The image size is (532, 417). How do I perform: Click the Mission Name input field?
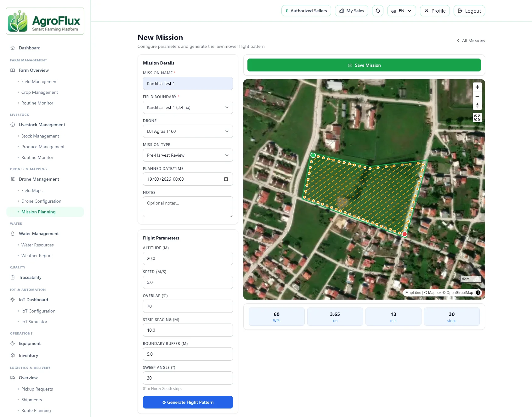188,83
